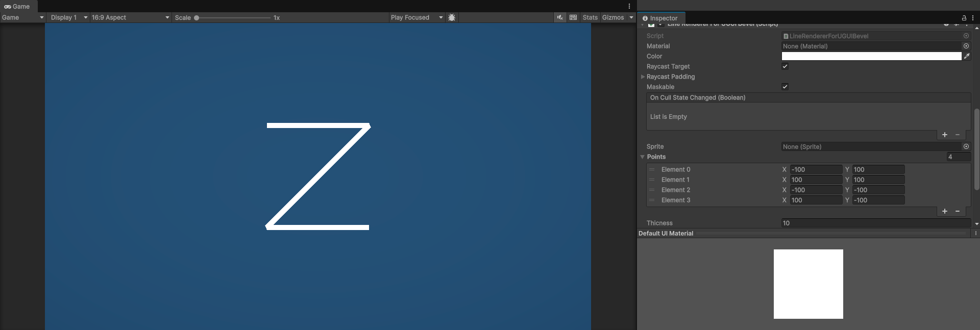This screenshot has height=330, width=980.
Task: Open Default UI Material options menu
Action: tap(975, 233)
